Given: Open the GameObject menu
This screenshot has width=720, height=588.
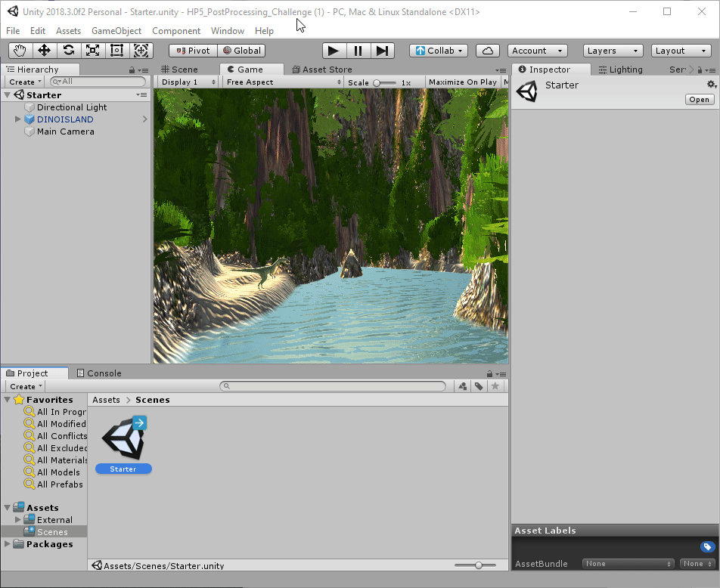Looking at the screenshot, I should (x=116, y=31).
